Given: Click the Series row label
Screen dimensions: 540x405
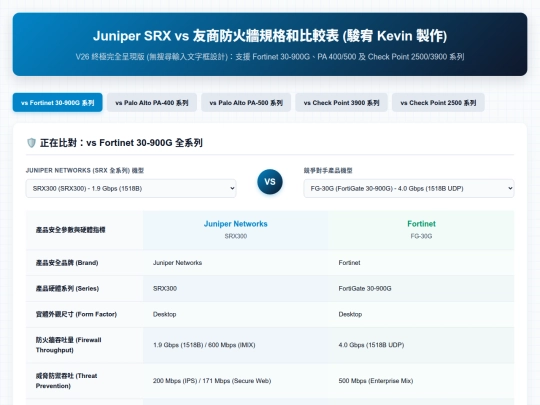Looking at the screenshot, I should click(x=84, y=289).
